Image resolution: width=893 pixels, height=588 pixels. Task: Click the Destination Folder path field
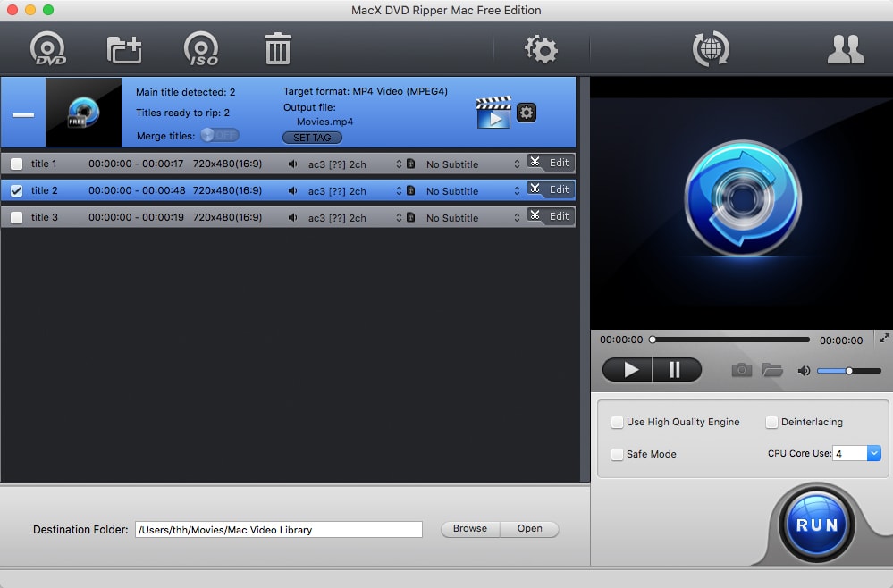tap(278, 529)
